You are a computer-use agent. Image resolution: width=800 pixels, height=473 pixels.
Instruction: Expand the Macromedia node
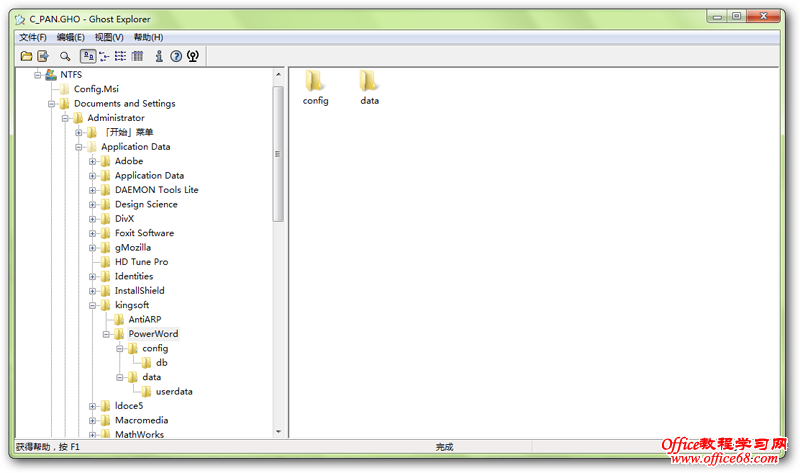pyautogui.click(x=92, y=421)
